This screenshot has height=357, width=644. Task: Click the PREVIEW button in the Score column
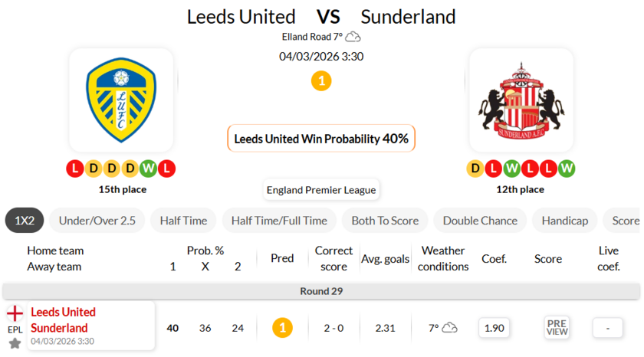tap(557, 328)
